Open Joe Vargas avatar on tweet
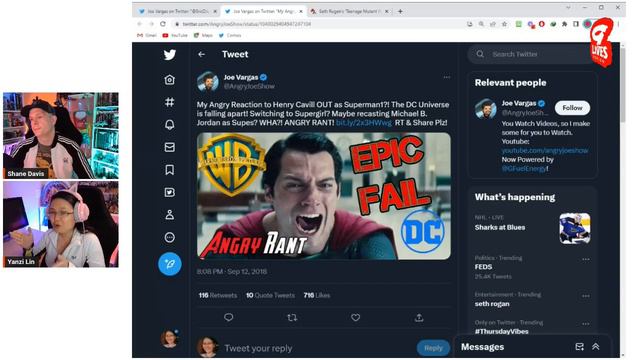 point(208,81)
